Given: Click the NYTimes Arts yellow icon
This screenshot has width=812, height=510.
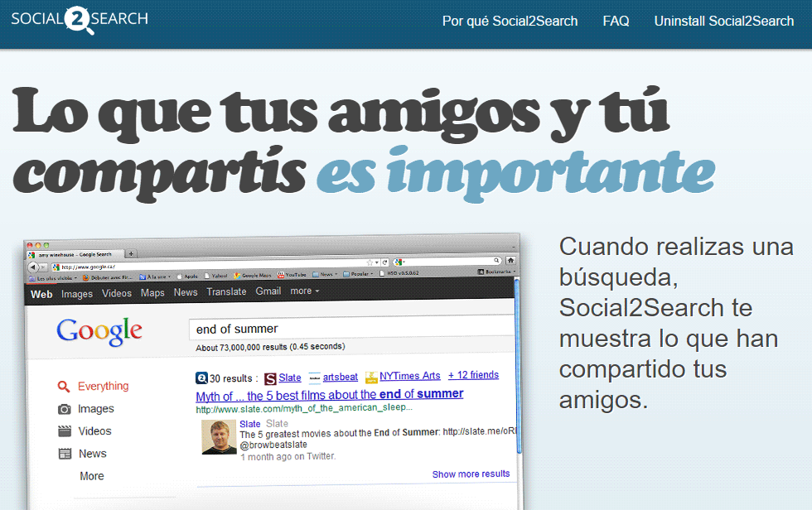Looking at the screenshot, I should coord(371,378).
